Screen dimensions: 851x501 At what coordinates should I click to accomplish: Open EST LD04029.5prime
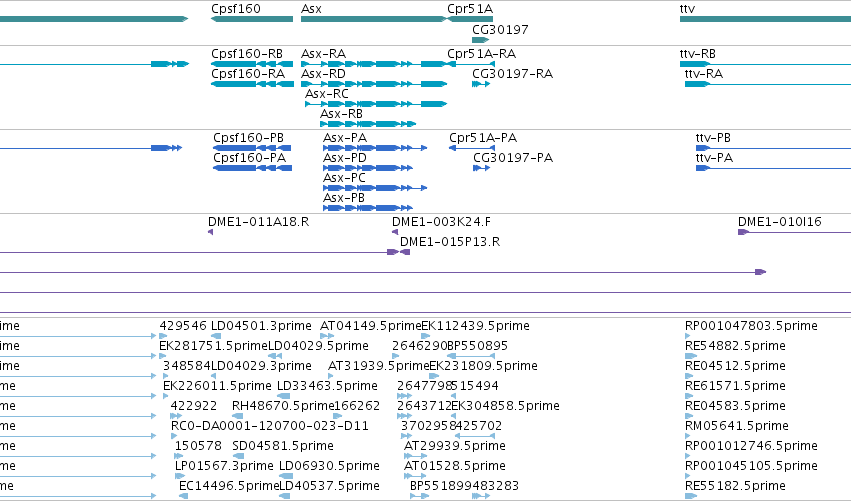coord(319,346)
